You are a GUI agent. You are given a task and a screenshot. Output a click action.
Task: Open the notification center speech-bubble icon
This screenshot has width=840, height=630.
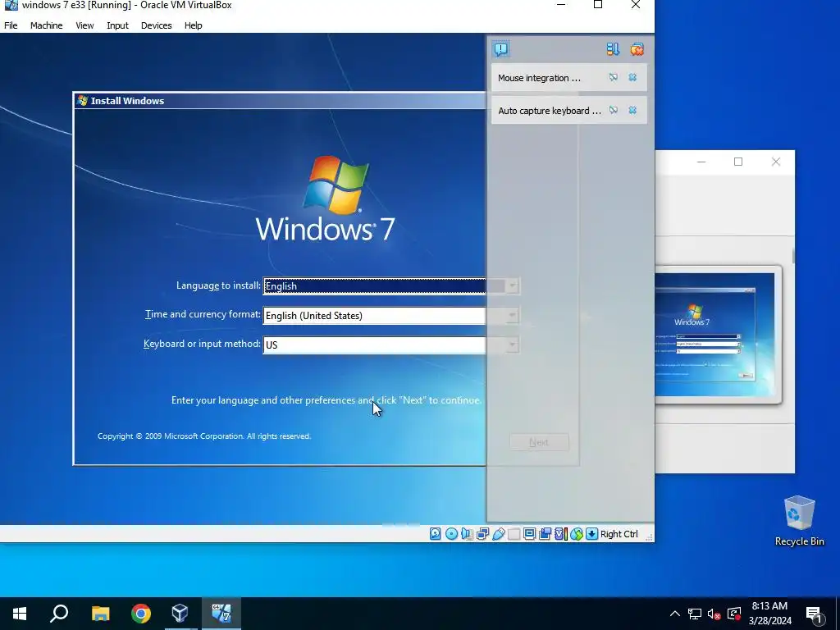coord(501,49)
